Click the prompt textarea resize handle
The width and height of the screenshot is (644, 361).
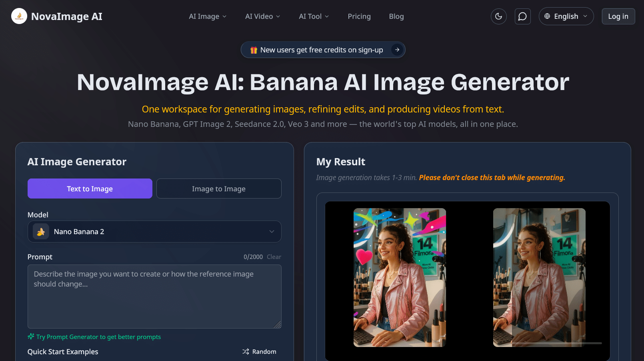(278, 325)
